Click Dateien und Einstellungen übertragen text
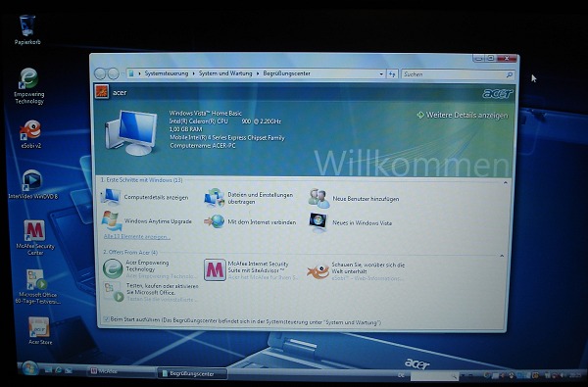 [x=261, y=198]
